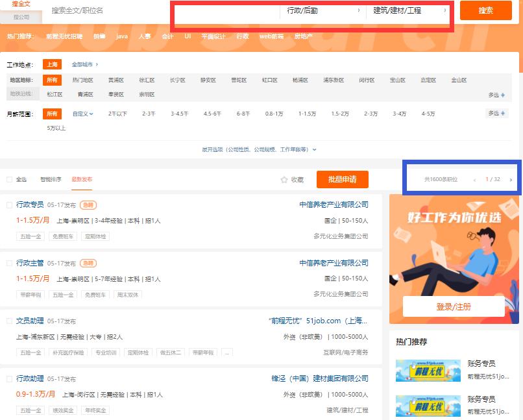Click the 急聘 badge on 行政专员
Screen dimensions: 523x420
click(x=88, y=205)
